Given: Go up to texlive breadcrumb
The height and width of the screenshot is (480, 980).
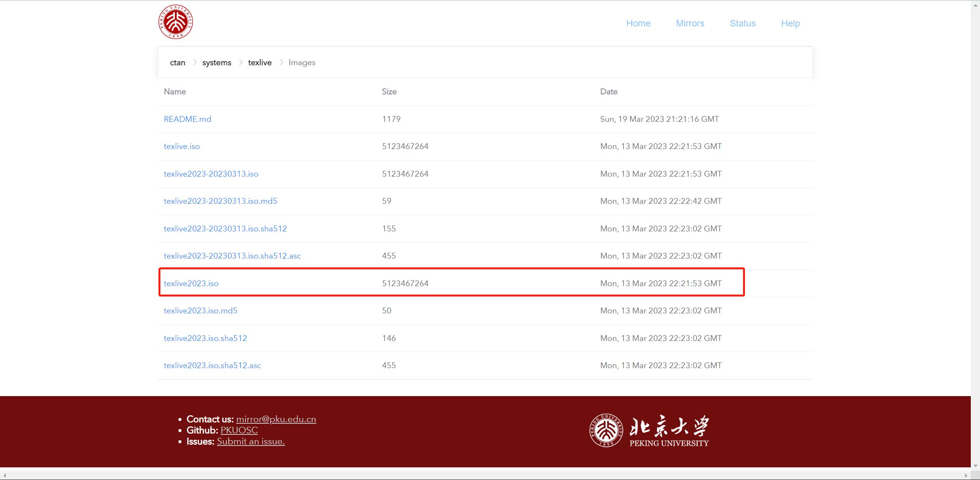Looking at the screenshot, I should 260,62.
